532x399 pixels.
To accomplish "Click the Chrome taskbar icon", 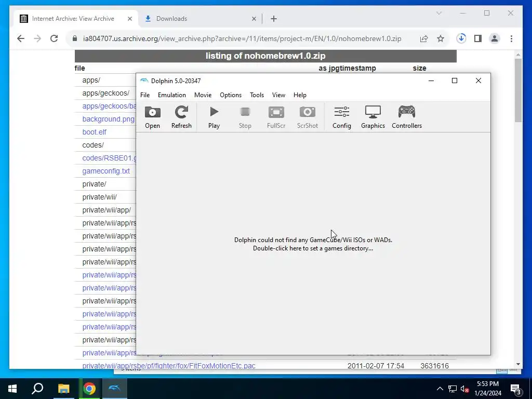I will coord(89,389).
